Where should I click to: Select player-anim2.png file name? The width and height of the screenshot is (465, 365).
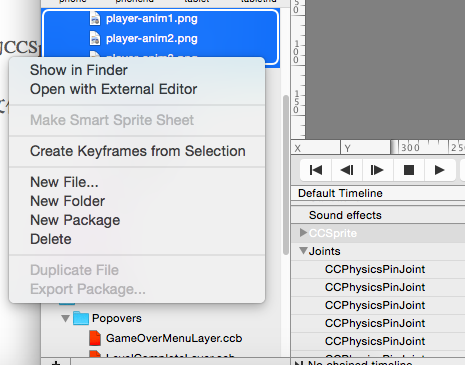[152, 39]
